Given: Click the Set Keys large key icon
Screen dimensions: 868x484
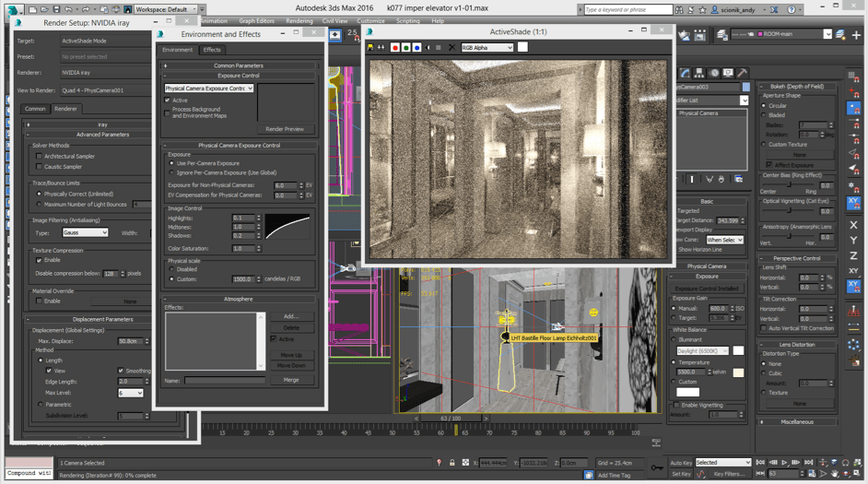Looking at the screenshot, I should [657, 468].
